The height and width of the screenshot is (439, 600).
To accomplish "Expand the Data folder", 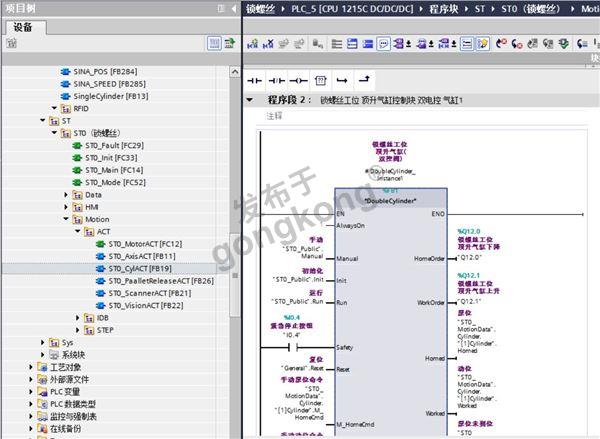I will click(66, 195).
